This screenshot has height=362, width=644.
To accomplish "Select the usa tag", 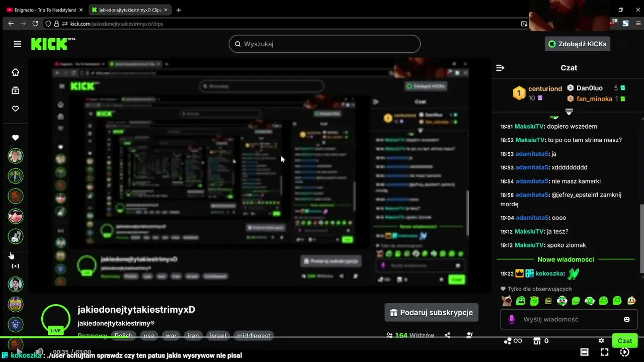I will [x=149, y=335].
